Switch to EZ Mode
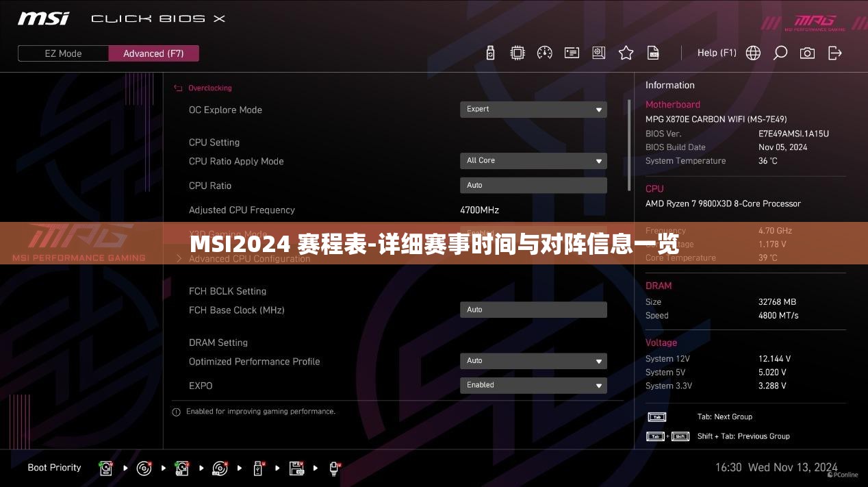 click(63, 53)
